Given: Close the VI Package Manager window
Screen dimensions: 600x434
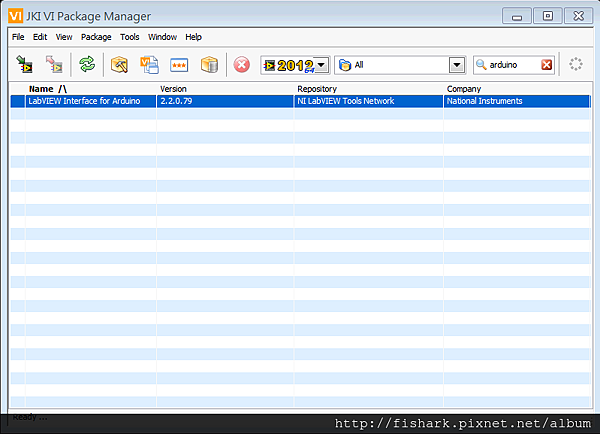Looking at the screenshot, I should tap(579, 16).
